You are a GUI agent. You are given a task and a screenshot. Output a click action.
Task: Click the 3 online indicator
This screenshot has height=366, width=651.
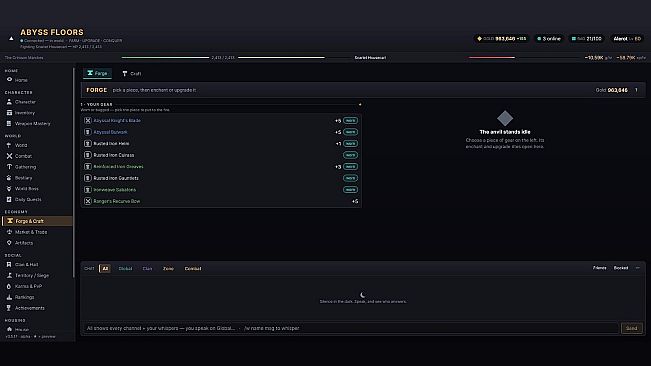tap(549, 39)
